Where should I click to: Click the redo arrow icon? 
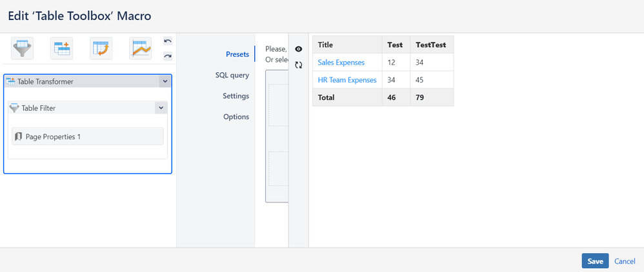[x=168, y=56]
